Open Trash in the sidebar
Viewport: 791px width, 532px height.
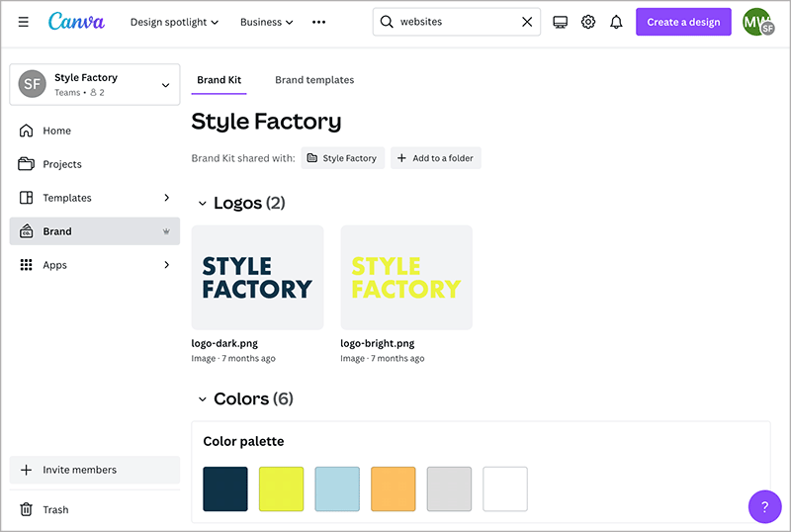(x=94, y=510)
